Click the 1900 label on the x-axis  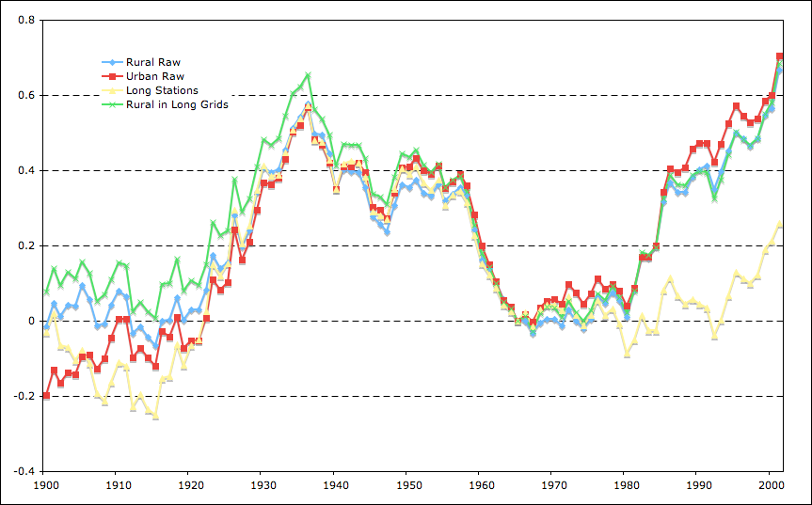45,486
